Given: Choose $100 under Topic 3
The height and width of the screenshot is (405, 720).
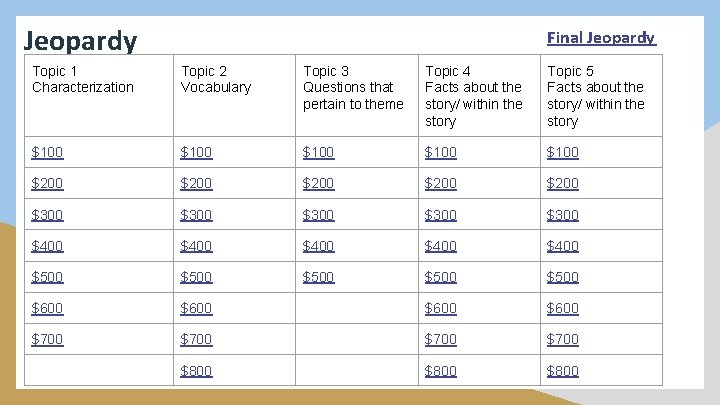Looking at the screenshot, I should click(x=318, y=152).
